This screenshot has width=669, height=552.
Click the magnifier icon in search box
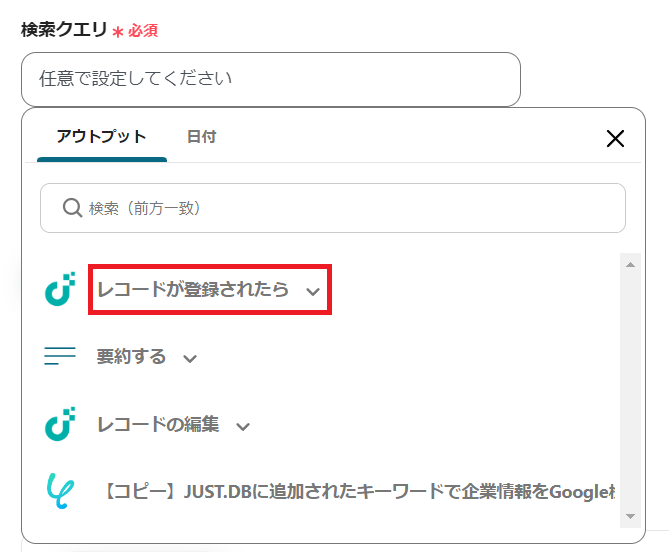tap(72, 208)
